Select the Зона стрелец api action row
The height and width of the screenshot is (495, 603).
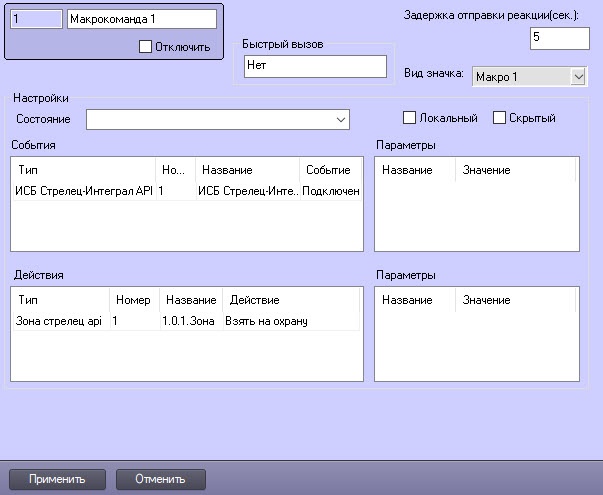(186, 321)
